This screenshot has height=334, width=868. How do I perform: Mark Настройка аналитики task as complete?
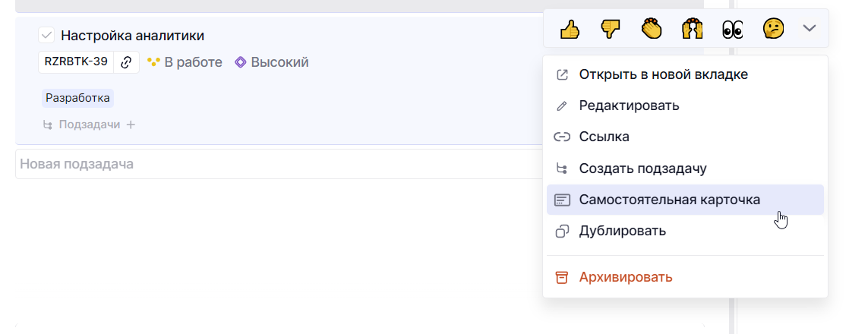[x=46, y=35]
